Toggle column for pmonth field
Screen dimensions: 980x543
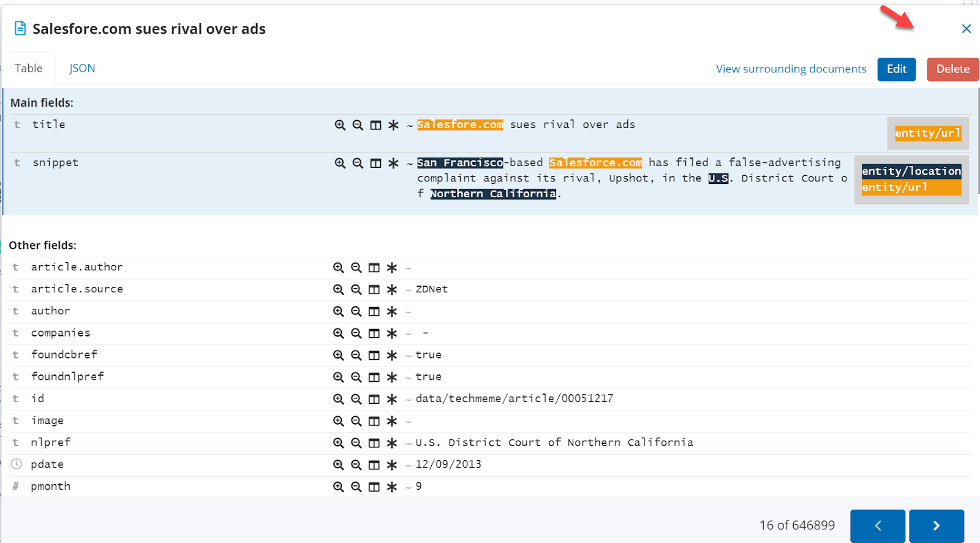pos(374,487)
